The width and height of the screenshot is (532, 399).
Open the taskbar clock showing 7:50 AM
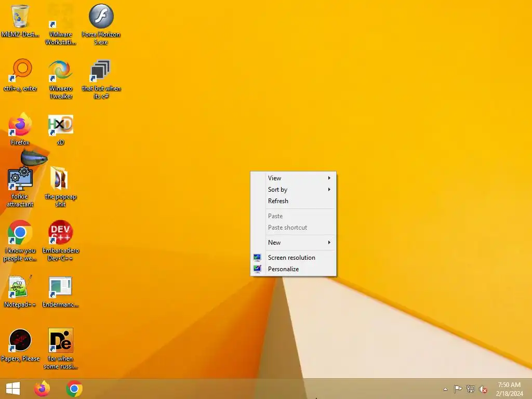[509, 389]
